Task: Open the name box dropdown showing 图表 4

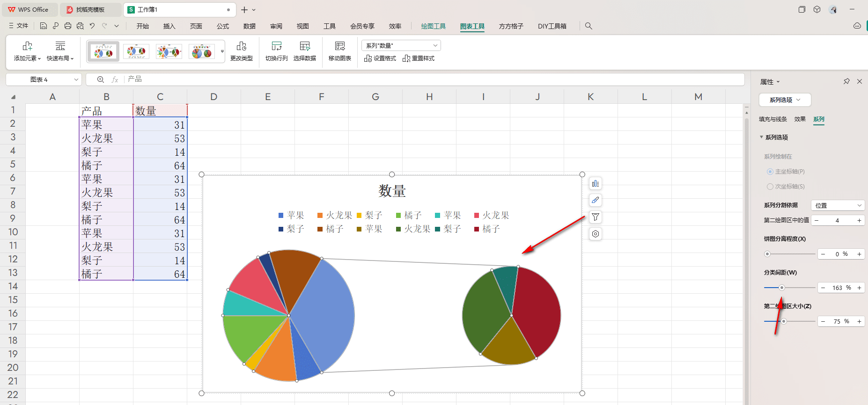Action: (x=76, y=80)
